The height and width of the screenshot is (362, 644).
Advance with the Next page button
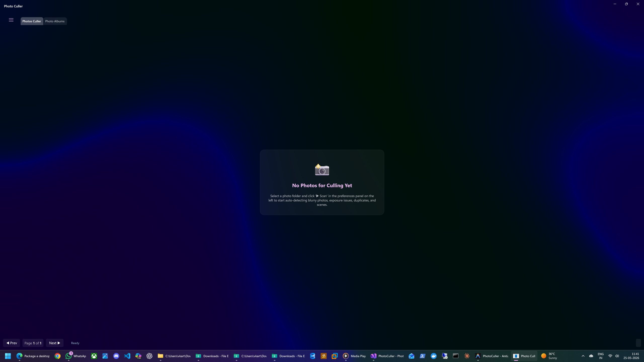[55, 343]
